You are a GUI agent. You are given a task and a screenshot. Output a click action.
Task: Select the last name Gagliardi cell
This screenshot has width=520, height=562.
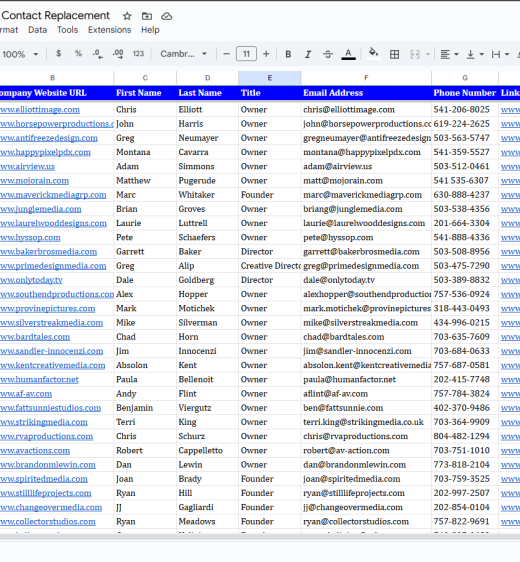pyautogui.click(x=207, y=507)
